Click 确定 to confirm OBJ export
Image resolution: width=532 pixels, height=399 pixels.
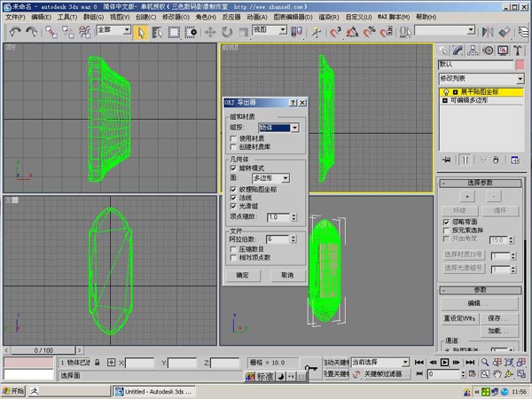click(x=243, y=275)
